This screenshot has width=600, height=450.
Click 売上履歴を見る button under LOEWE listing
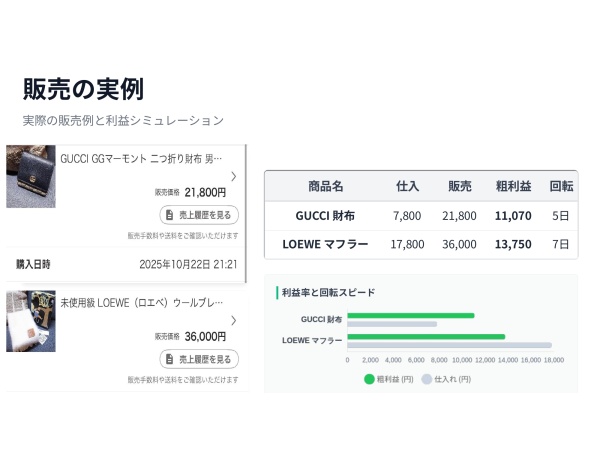[x=199, y=359]
